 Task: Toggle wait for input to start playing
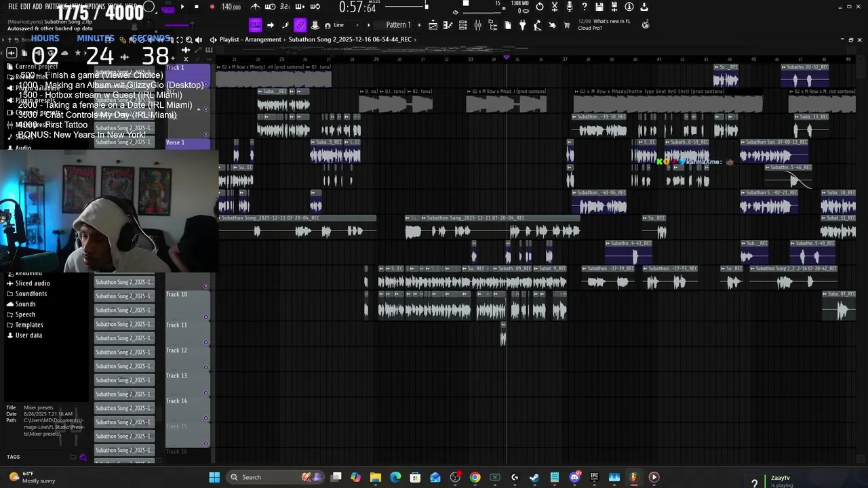point(270,7)
